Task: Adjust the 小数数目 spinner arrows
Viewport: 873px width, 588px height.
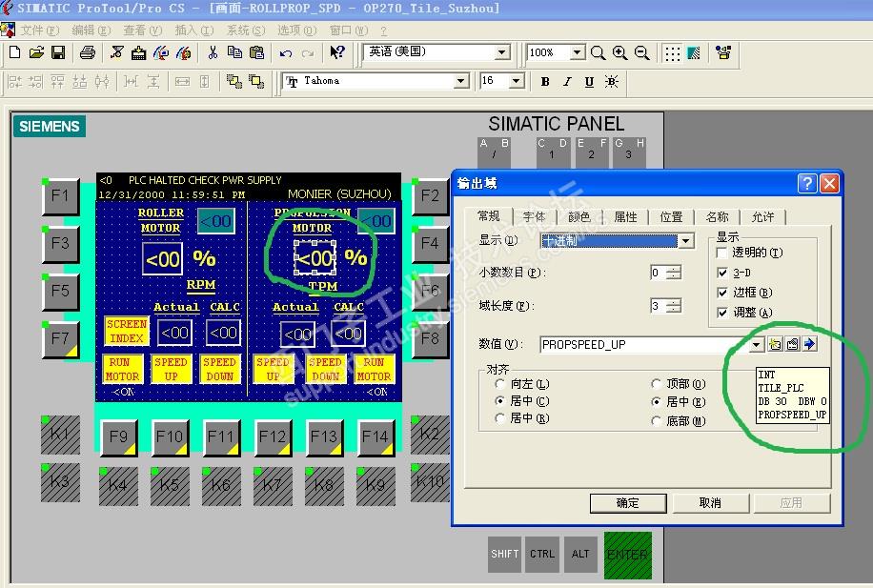Action: [674, 273]
